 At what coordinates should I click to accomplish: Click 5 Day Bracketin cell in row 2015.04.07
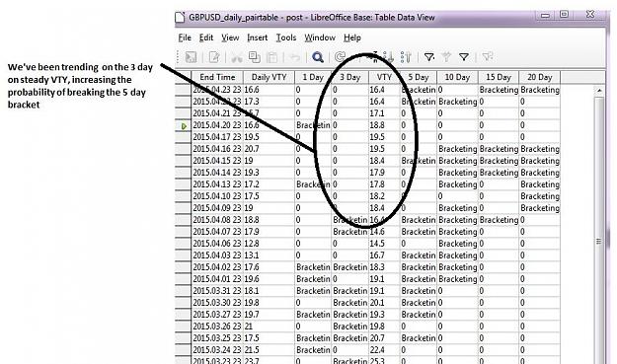pyautogui.click(x=419, y=232)
